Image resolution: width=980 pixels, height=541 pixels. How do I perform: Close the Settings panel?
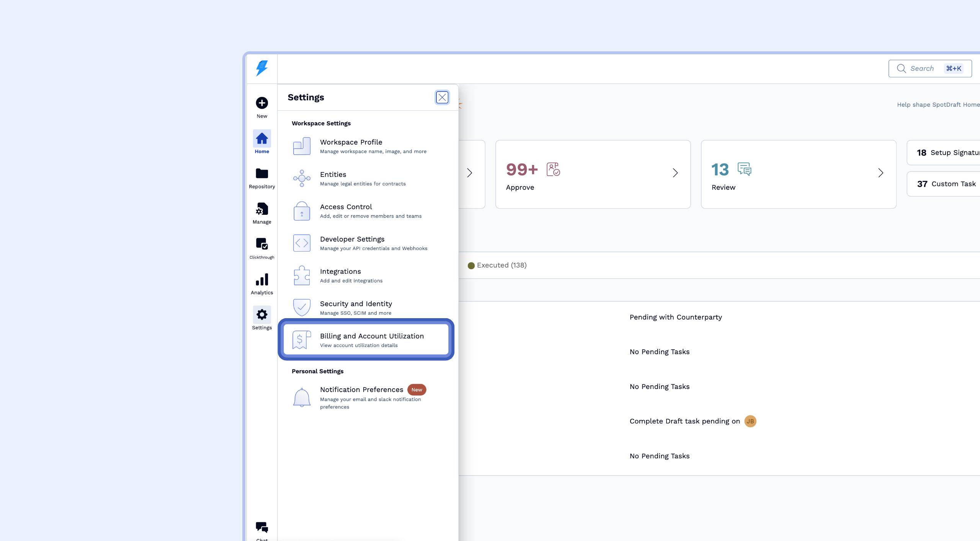442,98
